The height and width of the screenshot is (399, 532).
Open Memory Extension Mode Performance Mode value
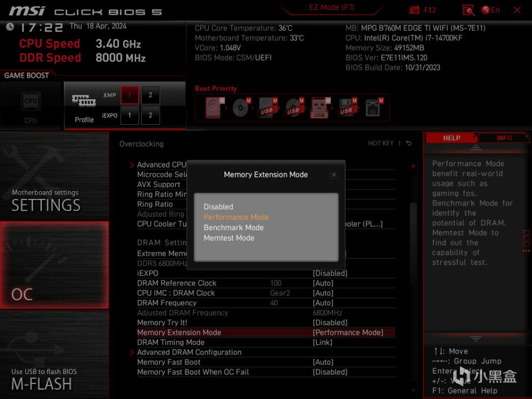pyautogui.click(x=348, y=332)
